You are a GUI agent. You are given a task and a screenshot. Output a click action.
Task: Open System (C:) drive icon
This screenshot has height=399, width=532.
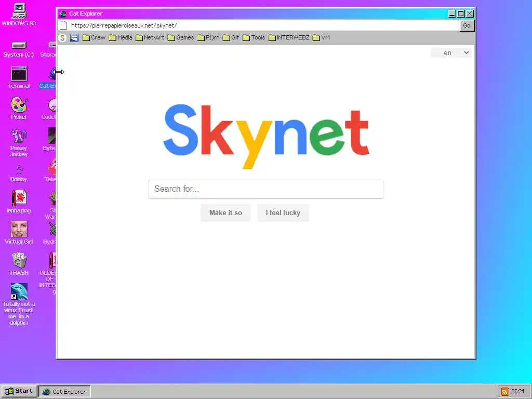click(x=19, y=46)
